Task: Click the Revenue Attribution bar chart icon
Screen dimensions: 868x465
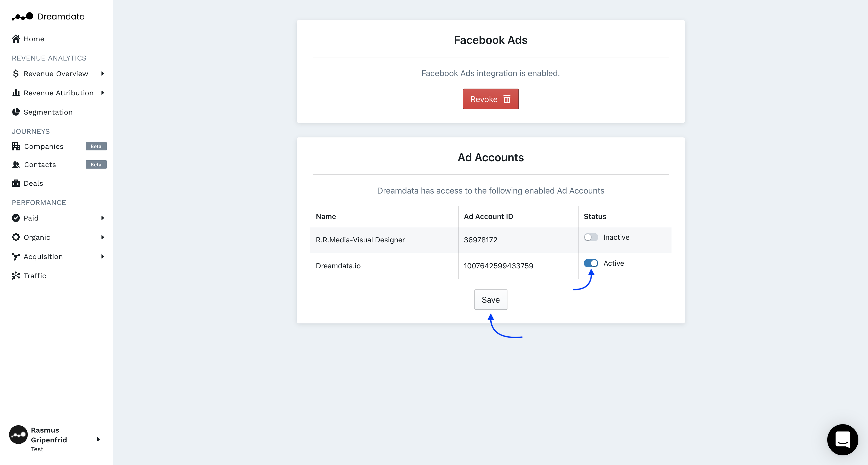Action: [16, 93]
